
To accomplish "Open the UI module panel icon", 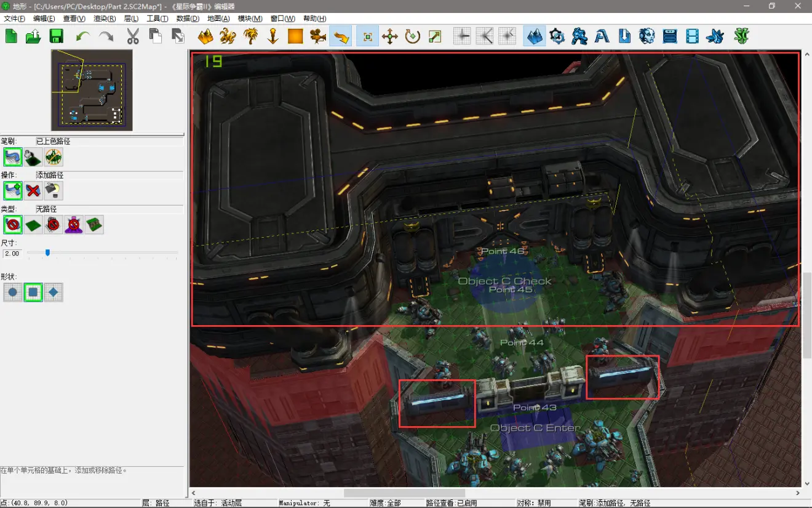I will point(670,36).
